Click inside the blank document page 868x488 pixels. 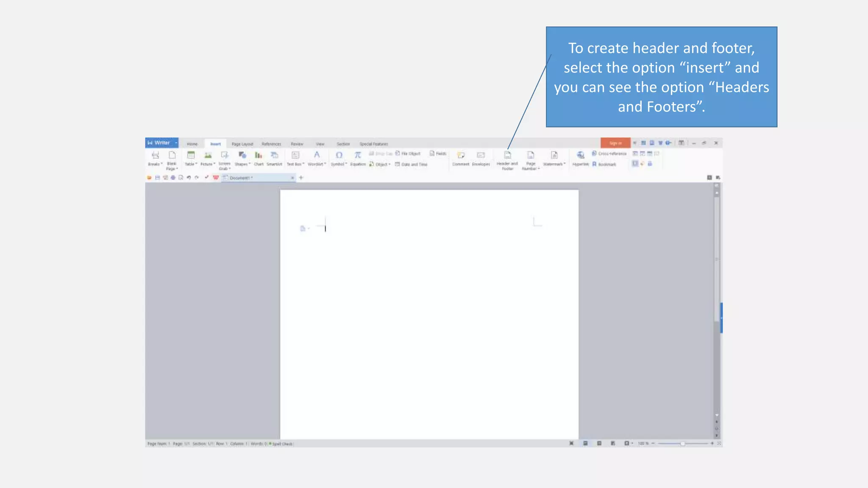point(429,314)
